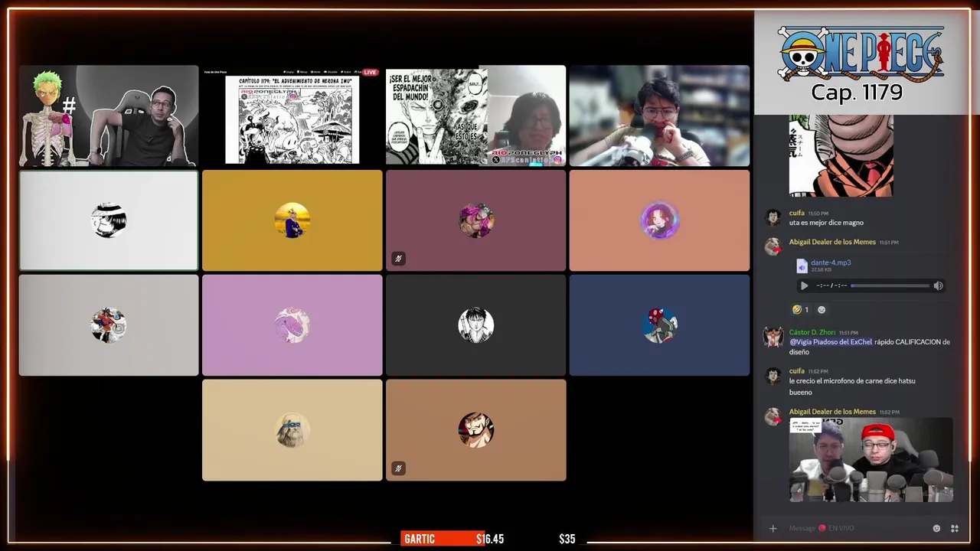Screen dimensions: 980x551
Task: Click the @Vigía Piadoso del ExChel mention
Action: (831, 342)
